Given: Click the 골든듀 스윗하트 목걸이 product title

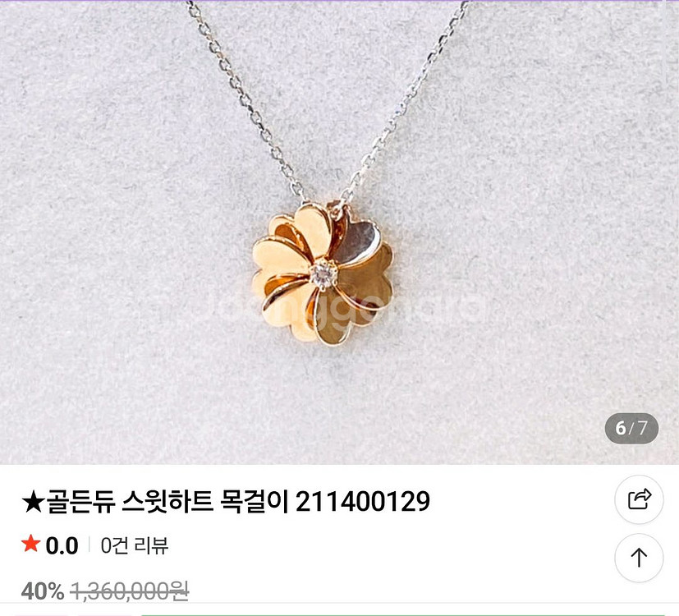Looking at the screenshot, I should pyautogui.click(x=167, y=502).
